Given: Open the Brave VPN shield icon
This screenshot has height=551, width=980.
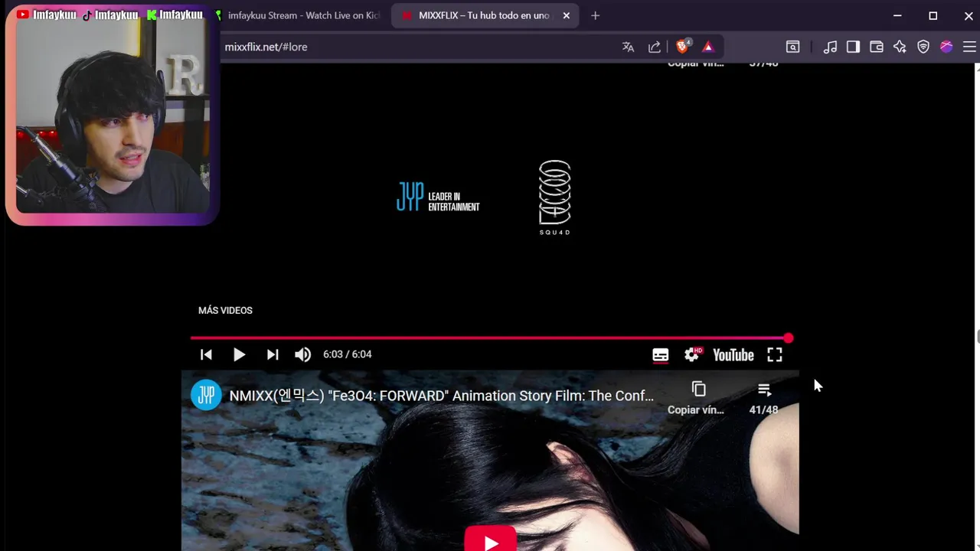Looking at the screenshot, I should [x=923, y=47].
